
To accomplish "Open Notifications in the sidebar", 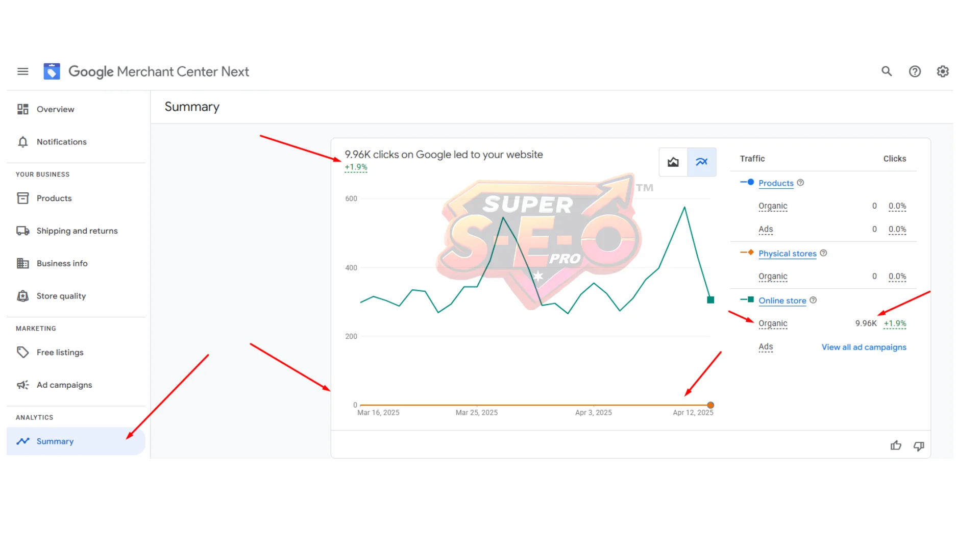I will pos(61,142).
